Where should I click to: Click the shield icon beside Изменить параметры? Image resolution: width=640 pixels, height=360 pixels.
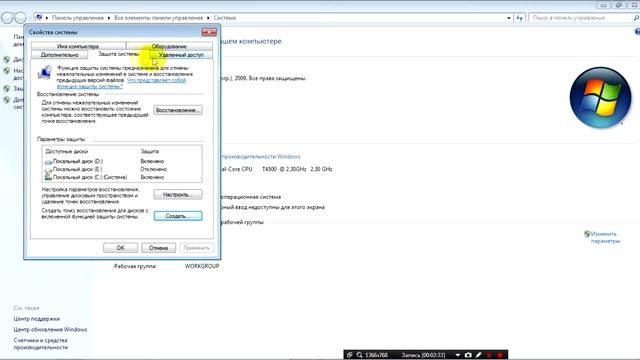pyautogui.click(x=587, y=234)
